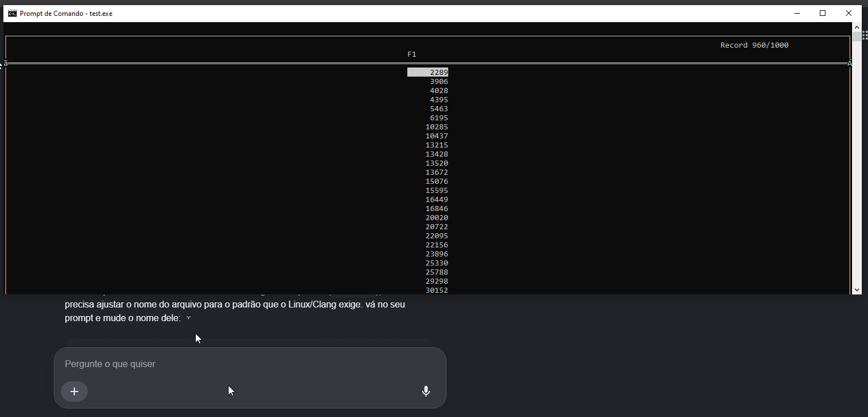Click the value 16846
The width and height of the screenshot is (868, 417).
click(x=437, y=209)
